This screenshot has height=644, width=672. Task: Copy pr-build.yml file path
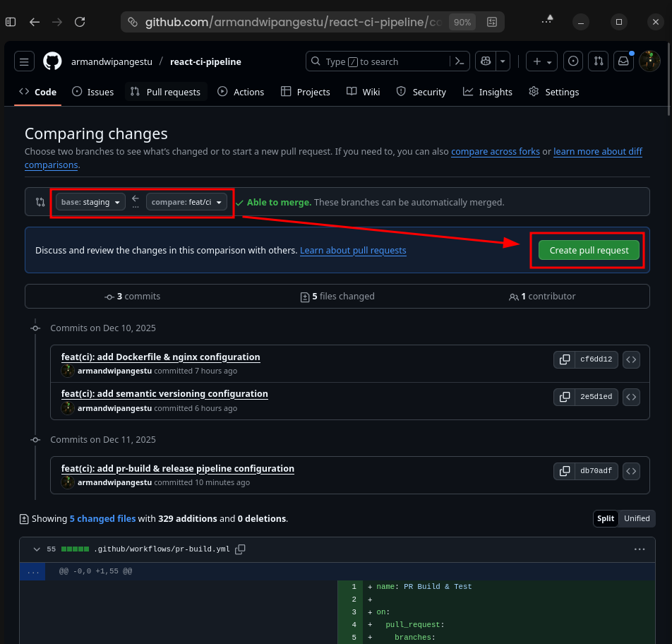click(x=240, y=549)
